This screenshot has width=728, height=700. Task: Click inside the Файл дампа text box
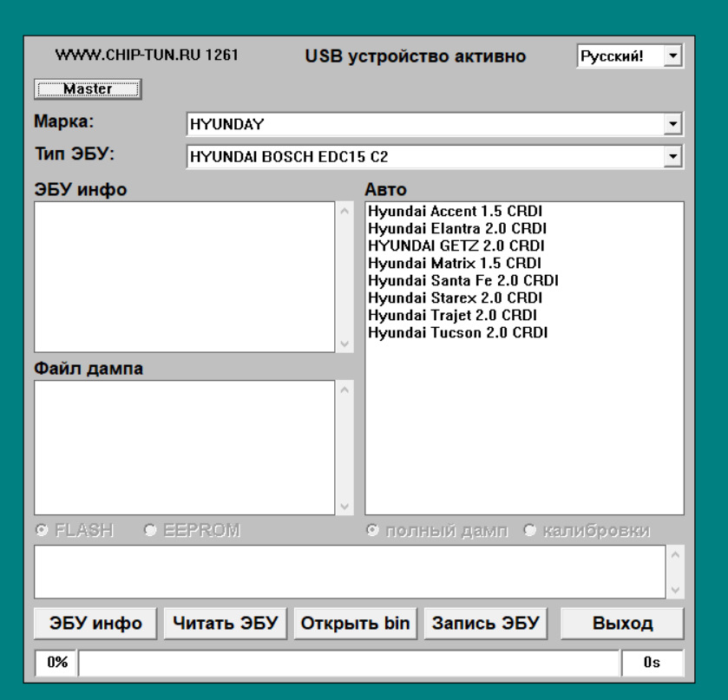[x=184, y=448]
